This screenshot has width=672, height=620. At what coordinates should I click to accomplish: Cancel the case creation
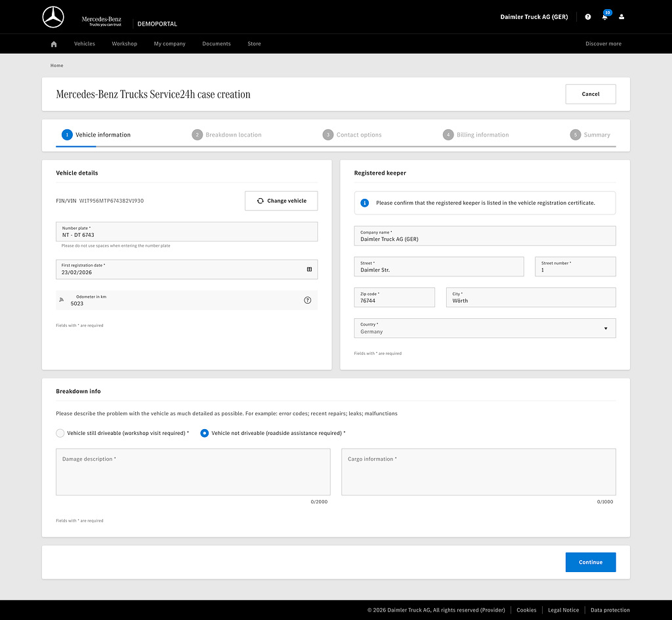click(591, 94)
